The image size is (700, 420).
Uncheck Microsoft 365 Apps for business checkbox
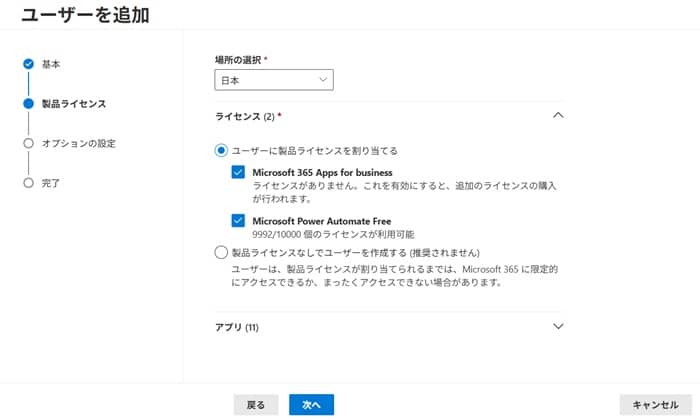pyautogui.click(x=238, y=173)
